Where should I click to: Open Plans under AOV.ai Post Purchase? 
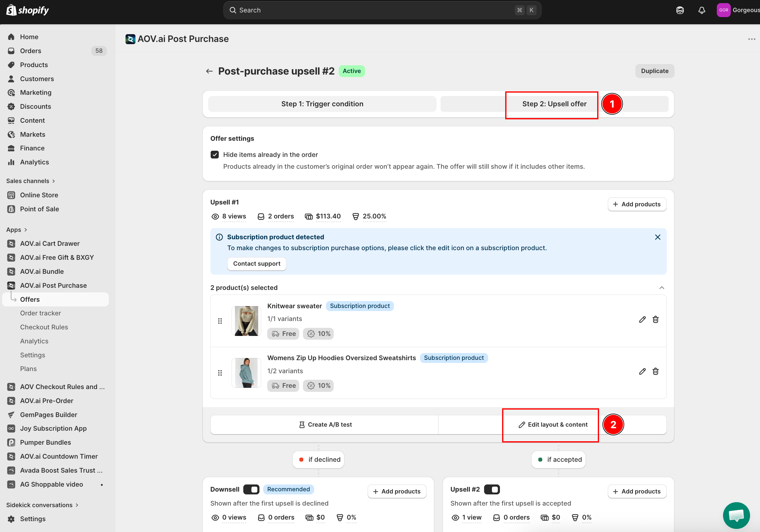pyautogui.click(x=55, y=369)
